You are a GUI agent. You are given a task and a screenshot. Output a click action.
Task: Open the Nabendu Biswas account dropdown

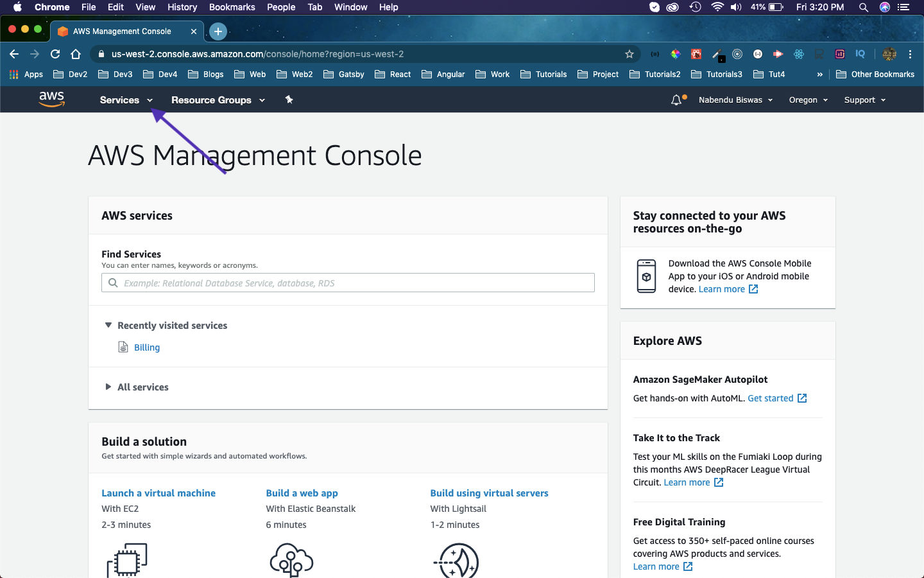click(x=735, y=100)
